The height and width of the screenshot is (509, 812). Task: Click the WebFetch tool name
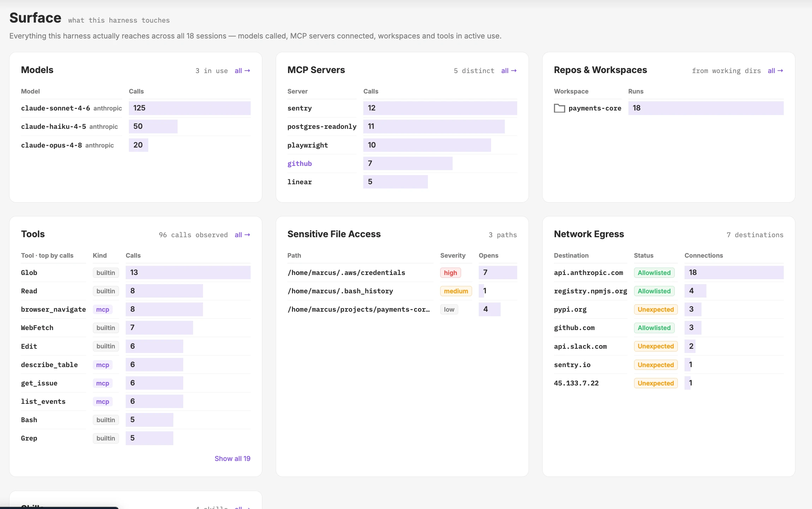click(x=37, y=328)
